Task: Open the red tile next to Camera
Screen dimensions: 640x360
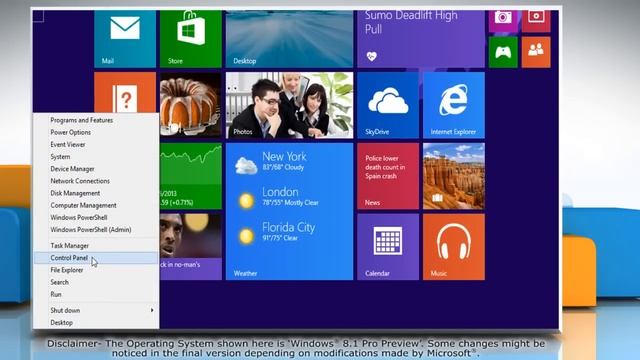Action: click(x=536, y=21)
